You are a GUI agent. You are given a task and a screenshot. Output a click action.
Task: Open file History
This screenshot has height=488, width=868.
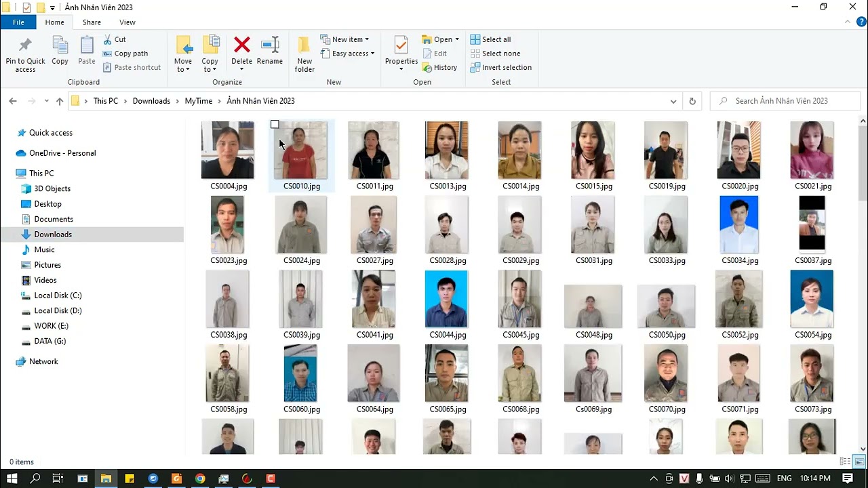(x=439, y=68)
